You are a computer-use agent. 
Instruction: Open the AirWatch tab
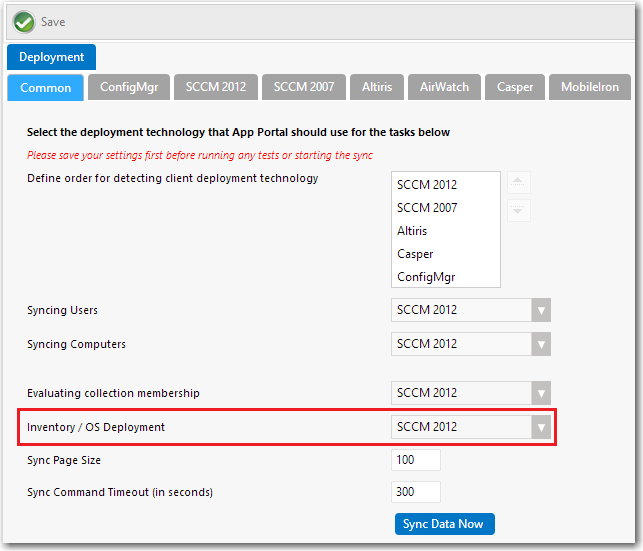[444, 87]
